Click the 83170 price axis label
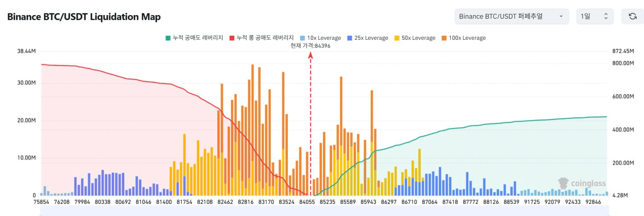Image resolution: width=644 pixels, height=216 pixels. (266, 202)
